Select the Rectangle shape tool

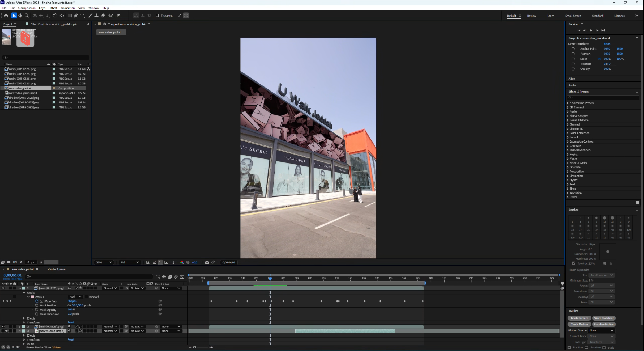click(x=69, y=16)
